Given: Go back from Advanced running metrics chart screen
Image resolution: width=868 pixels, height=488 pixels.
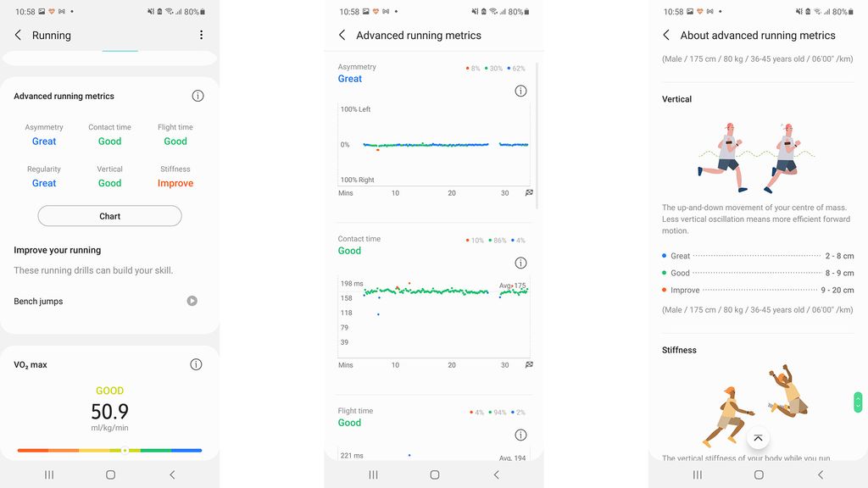Looking at the screenshot, I should point(342,36).
